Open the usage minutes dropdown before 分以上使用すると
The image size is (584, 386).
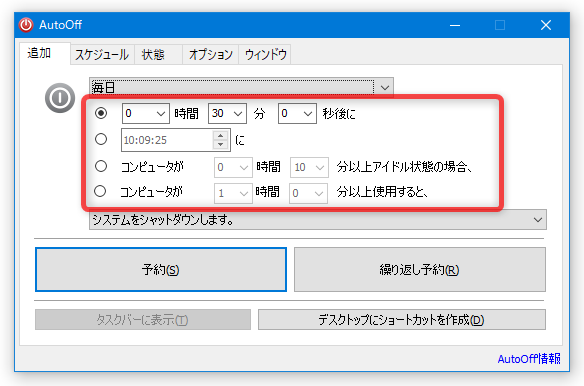309,193
